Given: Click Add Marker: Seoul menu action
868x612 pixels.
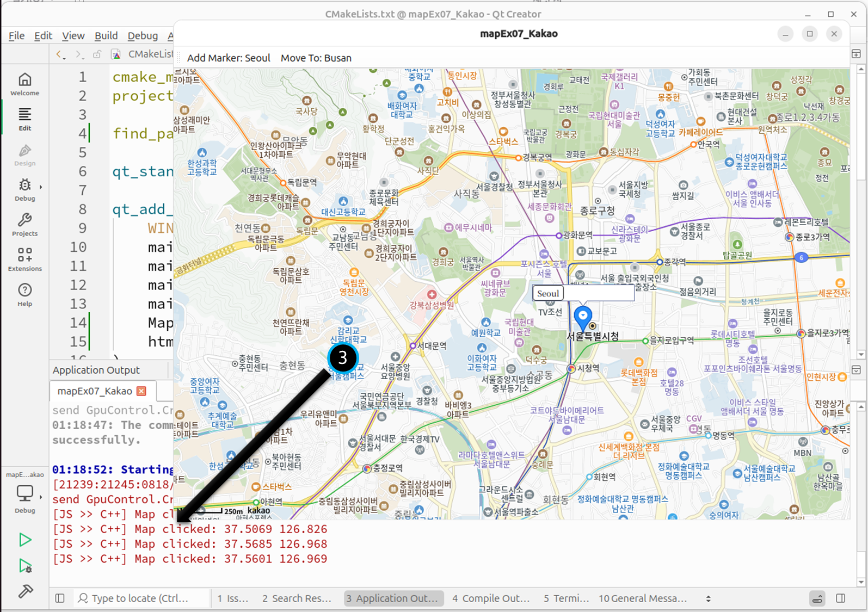Looking at the screenshot, I should tap(229, 58).
